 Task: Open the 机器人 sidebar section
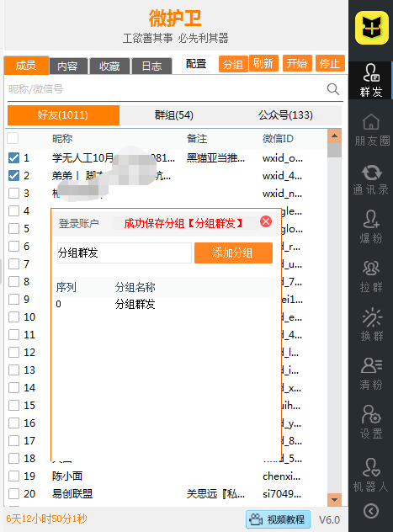(371, 475)
